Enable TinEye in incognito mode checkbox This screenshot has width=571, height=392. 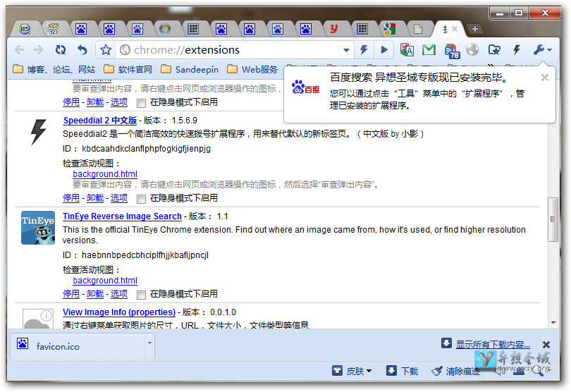(x=142, y=294)
